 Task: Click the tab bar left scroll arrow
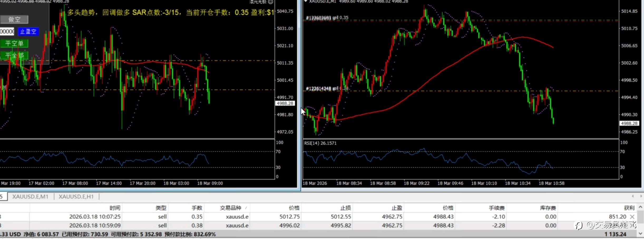[633, 196]
